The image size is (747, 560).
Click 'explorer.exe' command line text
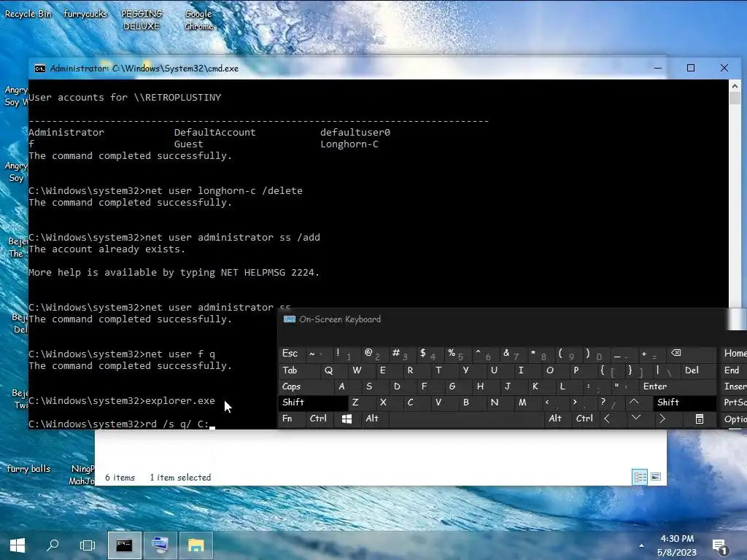point(179,400)
